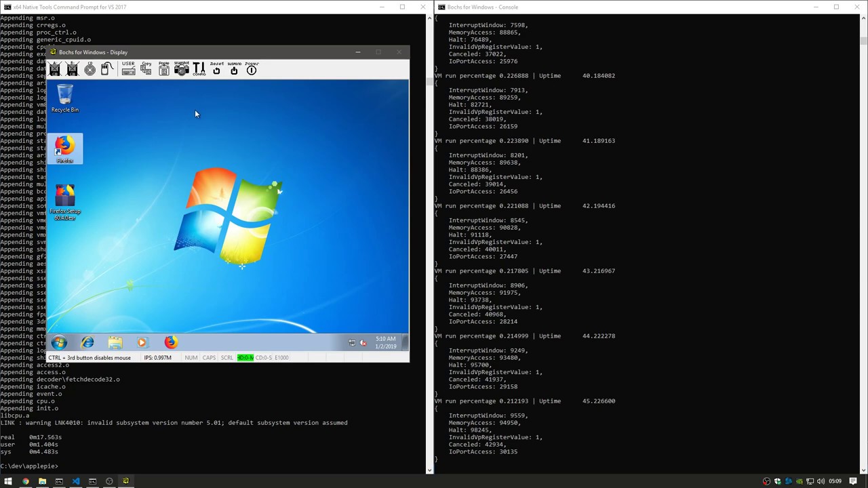Image resolution: width=868 pixels, height=488 pixels.
Task: Click the 'real 0m17.563s' timing line
Action: (x=31, y=437)
